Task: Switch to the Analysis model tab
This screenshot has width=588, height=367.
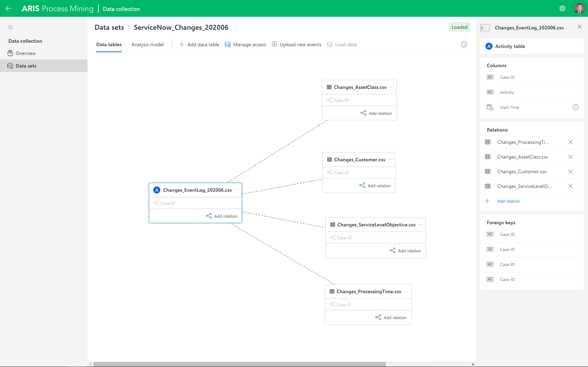Action: pos(147,44)
